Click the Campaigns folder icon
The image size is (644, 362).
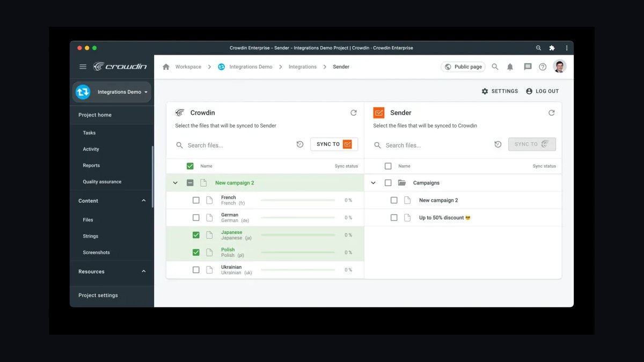pos(402,183)
